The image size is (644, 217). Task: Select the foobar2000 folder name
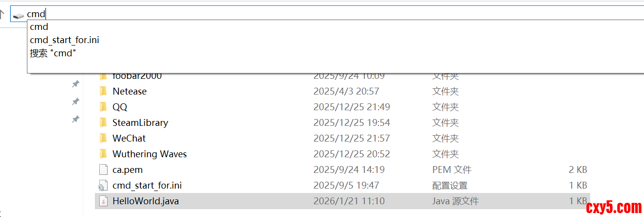(137, 76)
